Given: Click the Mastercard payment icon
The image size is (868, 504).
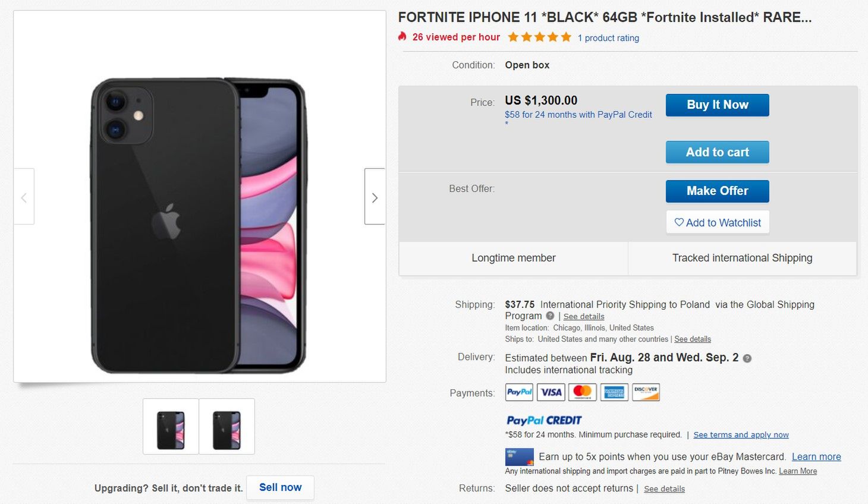Looking at the screenshot, I should coord(583,392).
